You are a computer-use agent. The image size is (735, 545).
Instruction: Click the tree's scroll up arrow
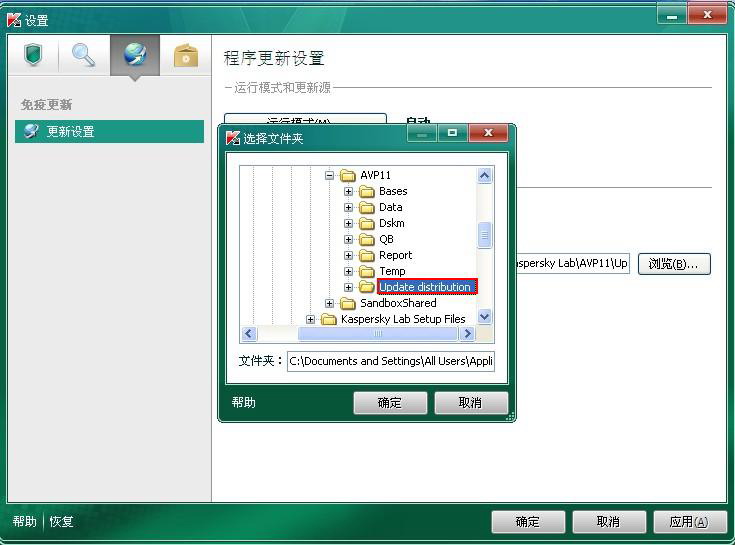pyautogui.click(x=484, y=175)
